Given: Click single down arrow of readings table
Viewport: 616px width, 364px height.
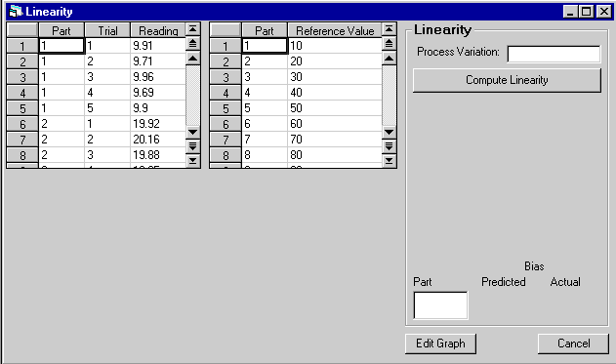Looking at the screenshot, I should (192, 132).
